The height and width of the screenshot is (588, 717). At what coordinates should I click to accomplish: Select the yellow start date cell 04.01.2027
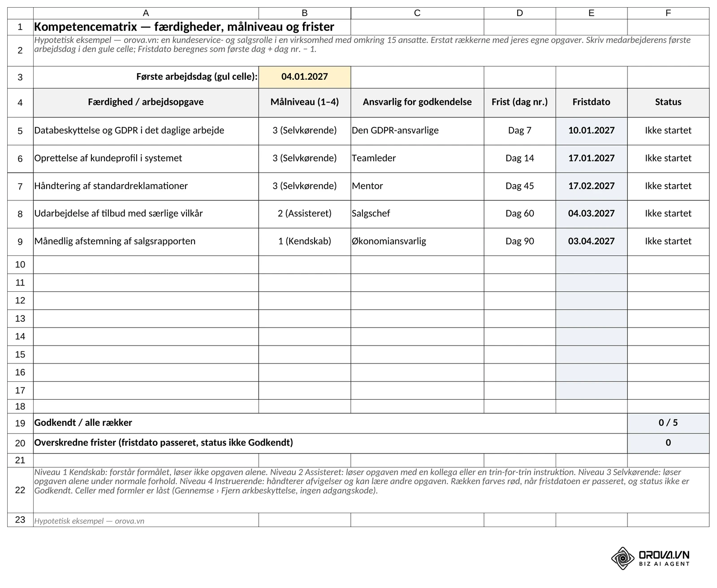tap(305, 77)
